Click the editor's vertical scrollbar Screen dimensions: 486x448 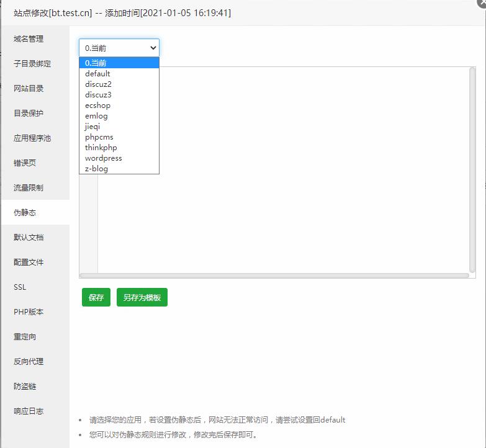tap(472, 170)
